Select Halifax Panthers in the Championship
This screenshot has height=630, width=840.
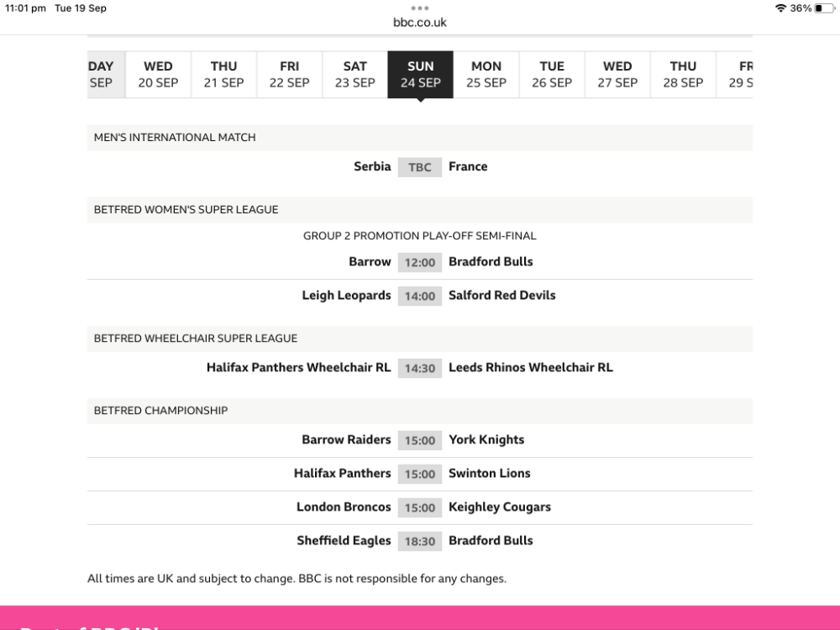point(343,474)
